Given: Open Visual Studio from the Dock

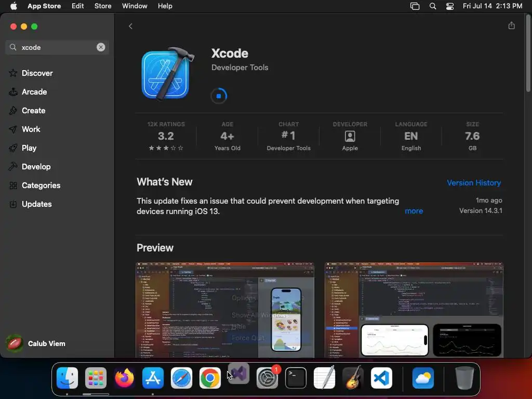Looking at the screenshot, I should point(238,374).
